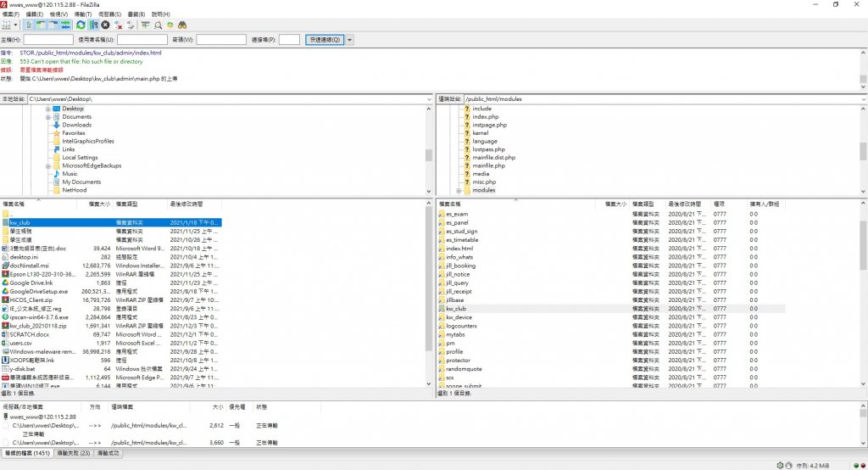Open the 傳輸(T) menu
This screenshot has width=868, height=470.
83,14
